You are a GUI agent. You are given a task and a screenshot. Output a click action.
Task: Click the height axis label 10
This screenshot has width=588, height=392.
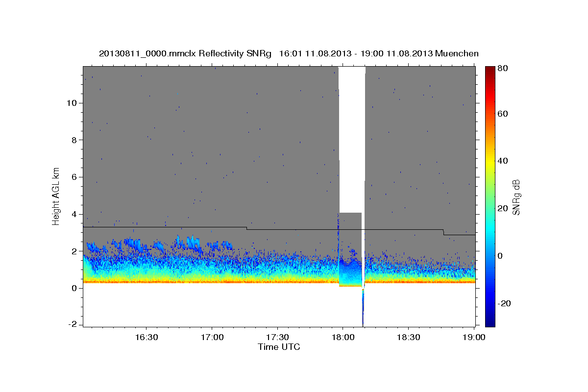[72, 103]
